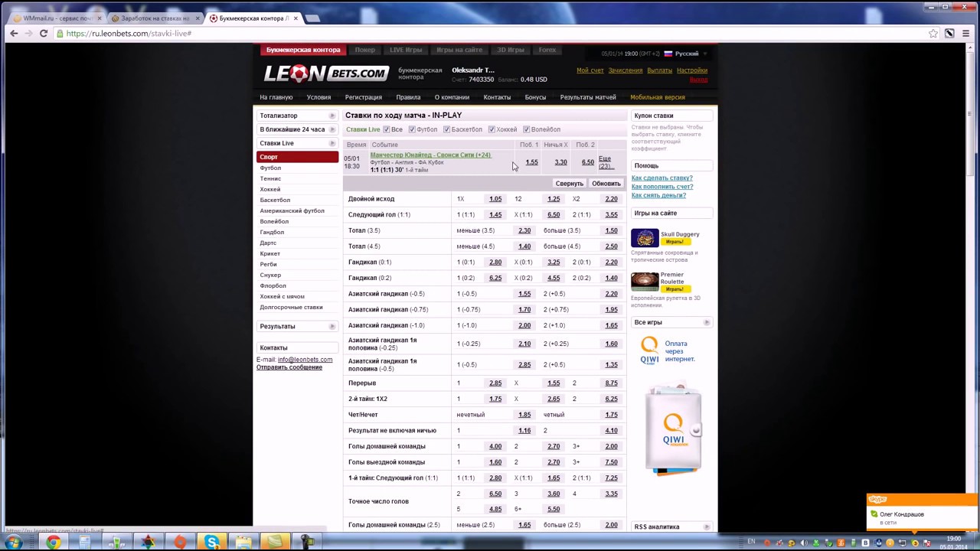Bookmark this page with the star icon
The width and height of the screenshot is (980, 551).
click(933, 33)
